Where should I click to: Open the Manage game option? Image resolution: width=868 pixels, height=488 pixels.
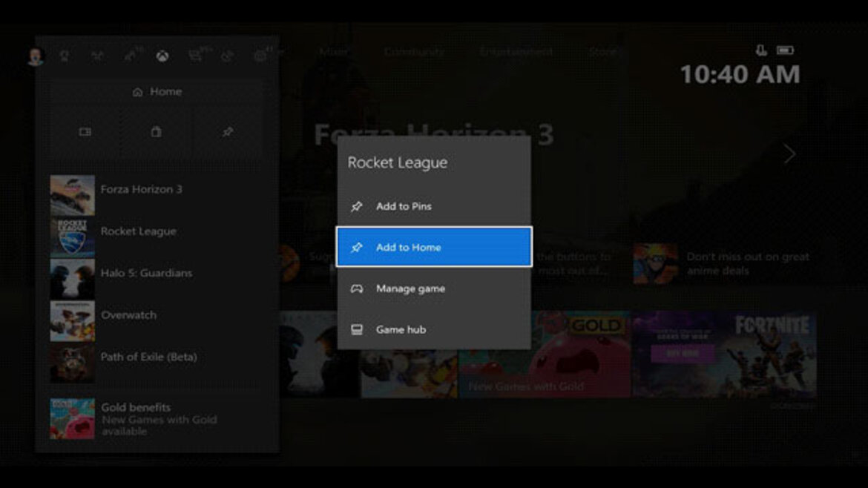[434, 288]
